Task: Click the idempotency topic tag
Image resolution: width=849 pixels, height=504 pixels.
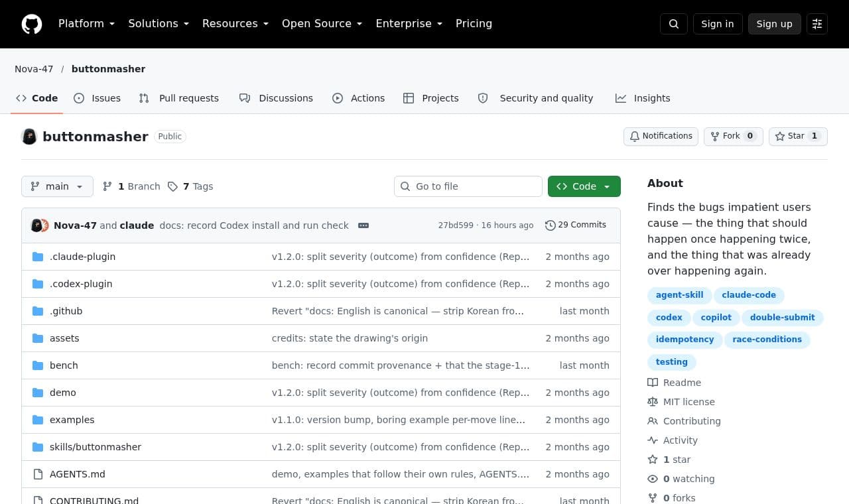Action: 685,340
